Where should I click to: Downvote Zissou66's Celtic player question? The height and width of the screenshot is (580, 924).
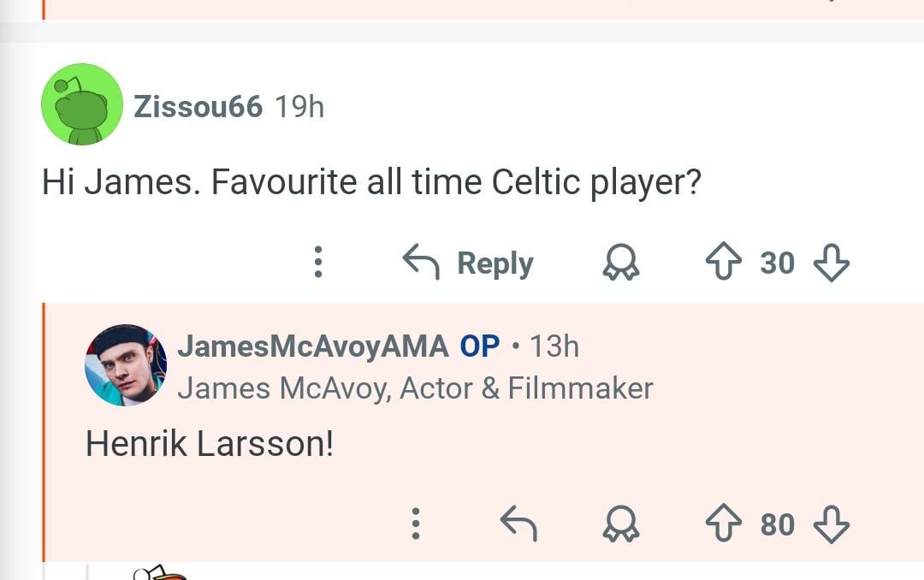click(x=831, y=263)
